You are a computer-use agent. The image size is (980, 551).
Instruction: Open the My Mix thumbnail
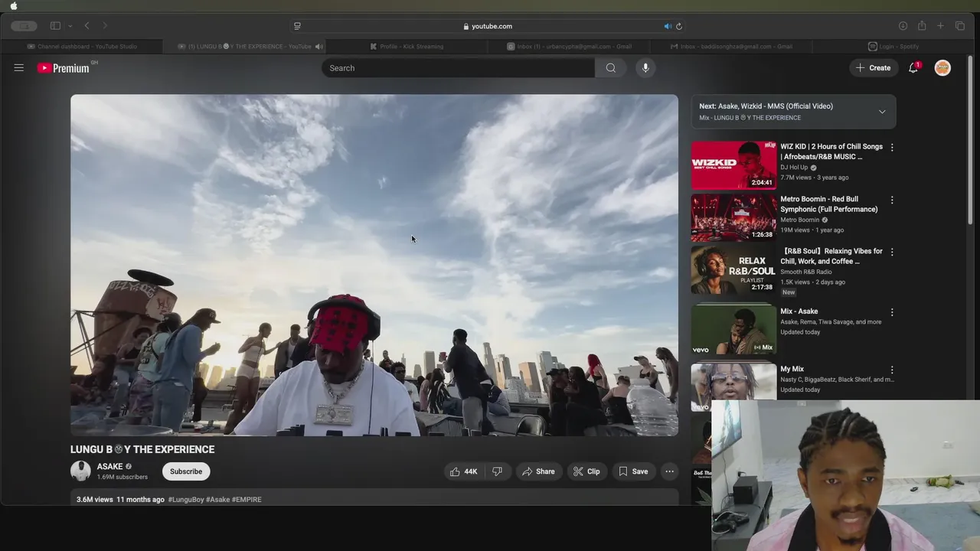[733, 387]
